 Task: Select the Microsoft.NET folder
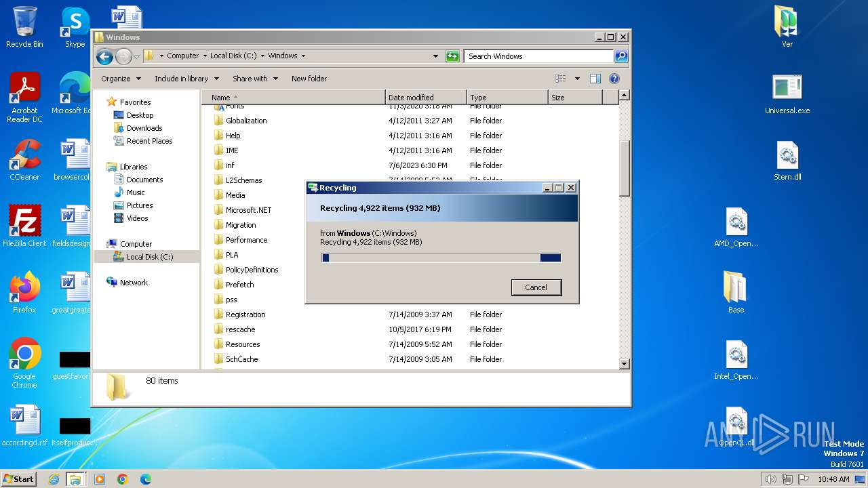click(248, 210)
